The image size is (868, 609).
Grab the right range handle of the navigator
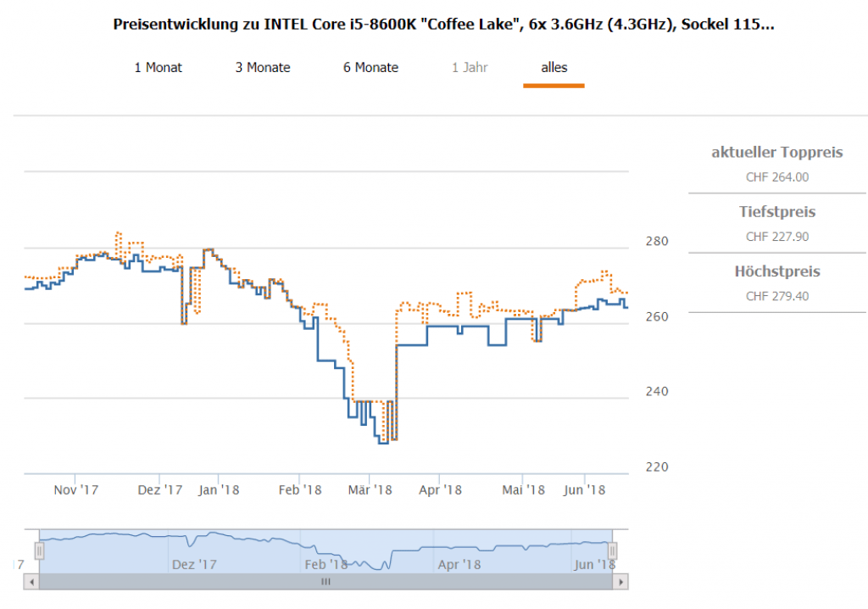612,551
